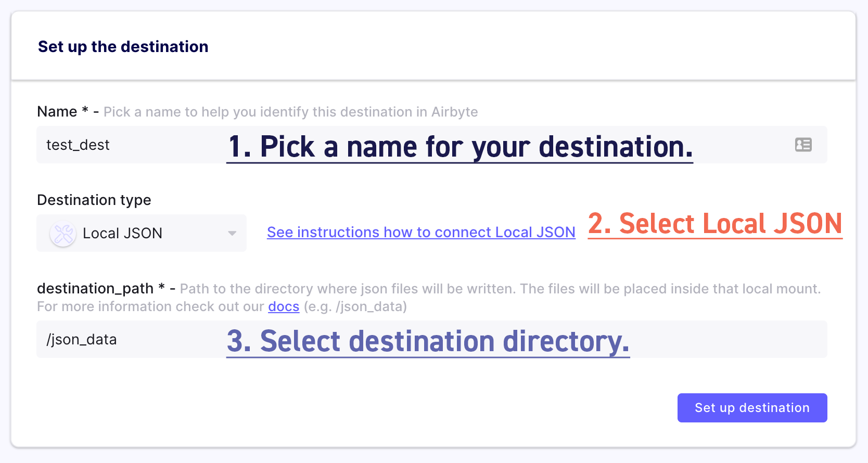Click the destination_path field label
The image size is (868, 463).
click(95, 289)
